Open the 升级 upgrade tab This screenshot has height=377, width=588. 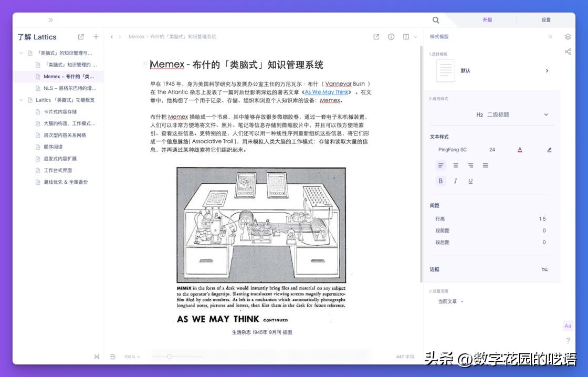487,20
